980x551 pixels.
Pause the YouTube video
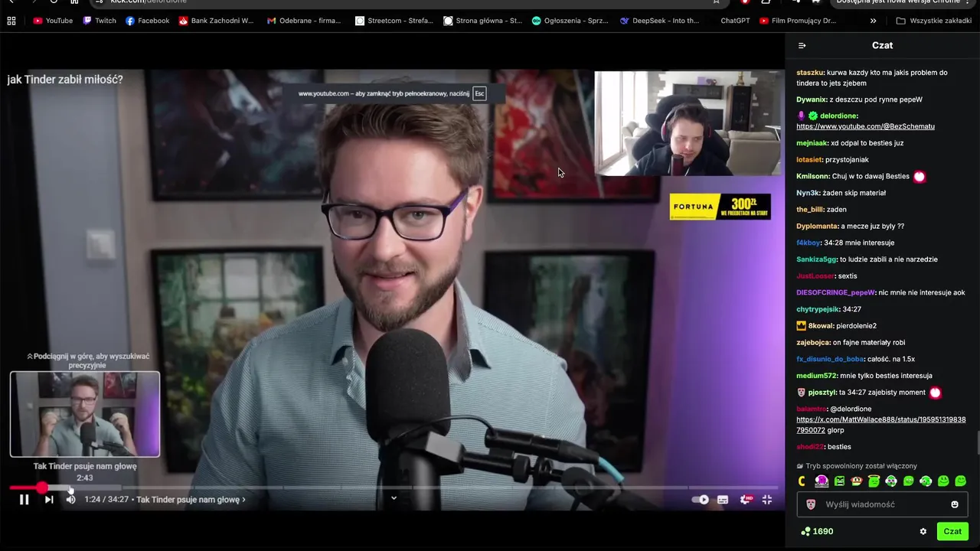(24, 500)
